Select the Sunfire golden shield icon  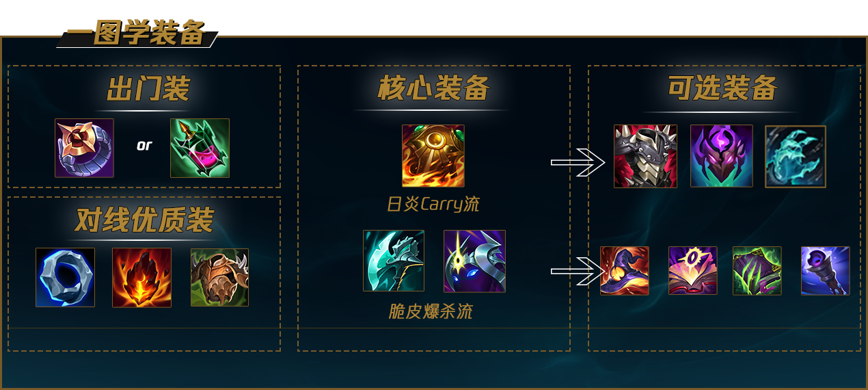coord(433,156)
